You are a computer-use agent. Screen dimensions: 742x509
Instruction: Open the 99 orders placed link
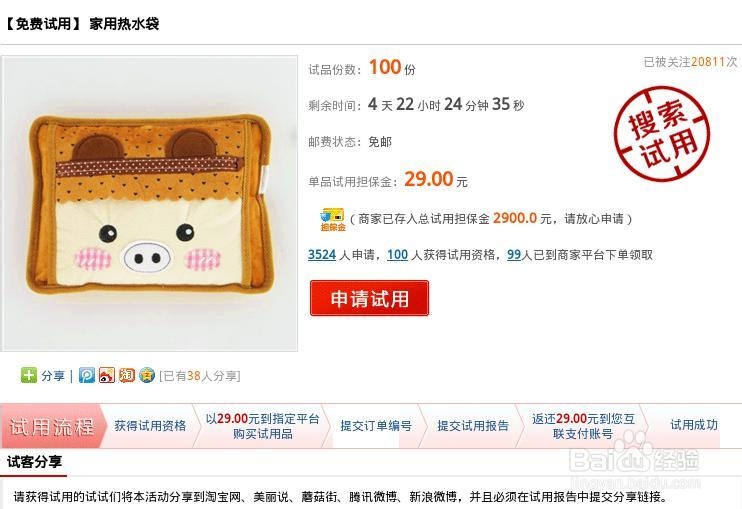click(514, 254)
